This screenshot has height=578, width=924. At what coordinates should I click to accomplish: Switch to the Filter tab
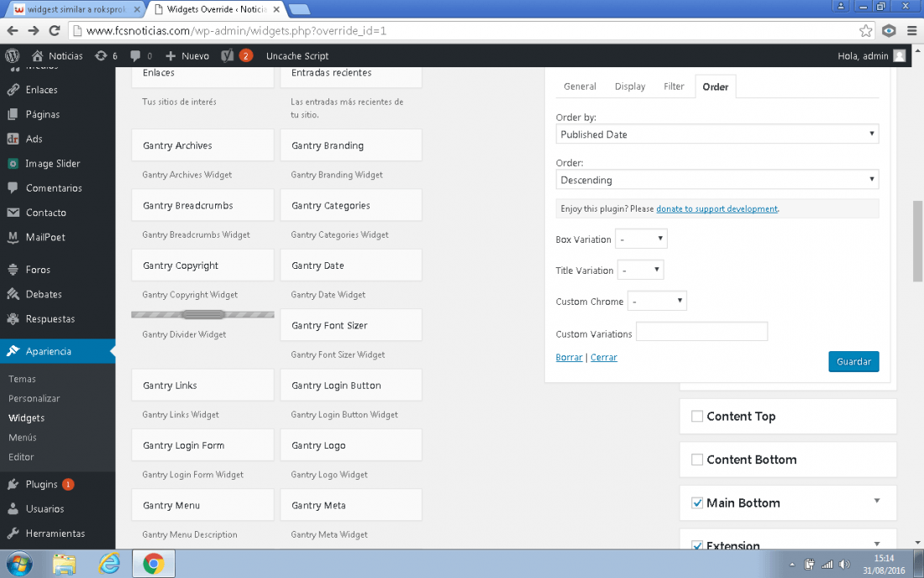674,87
